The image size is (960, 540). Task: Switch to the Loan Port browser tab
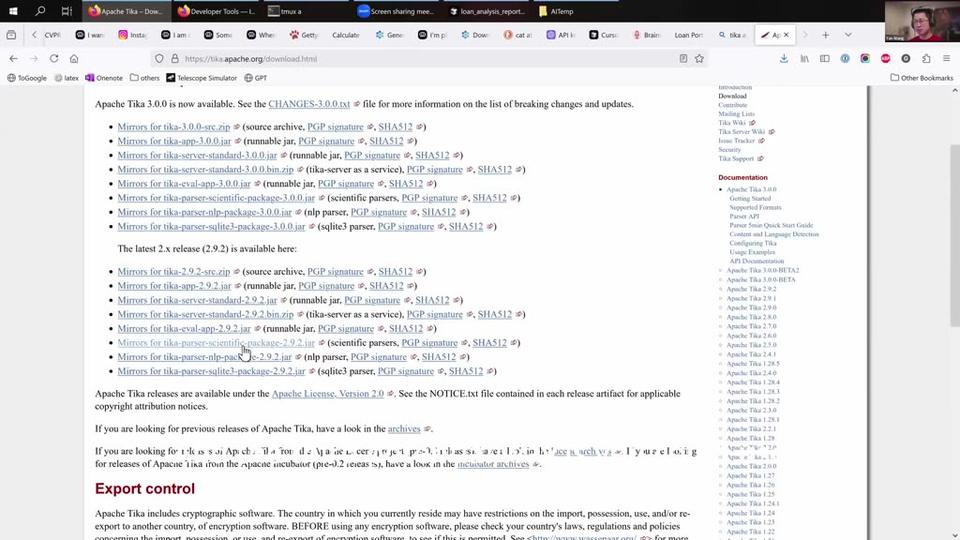click(x=688, y=35)
